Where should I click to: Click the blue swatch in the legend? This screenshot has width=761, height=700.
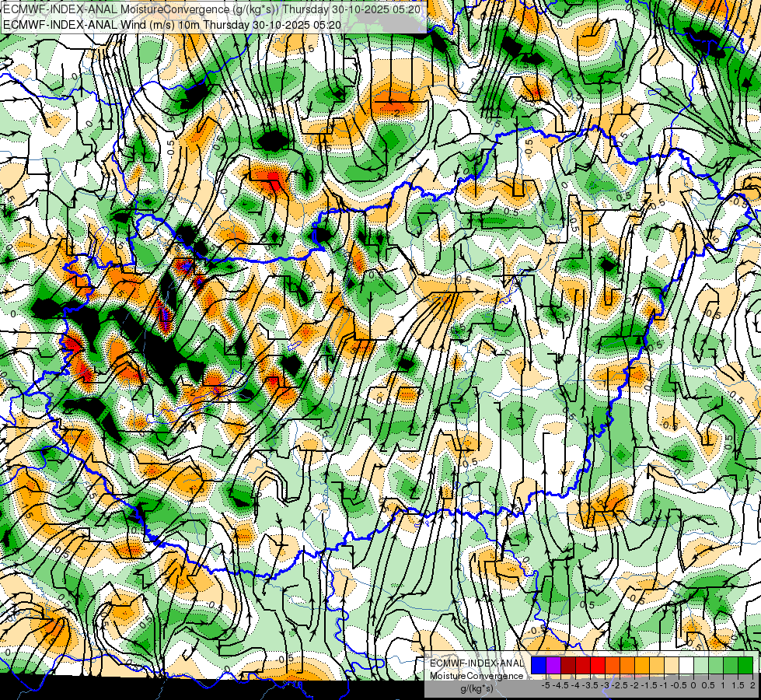click(539, 665)
